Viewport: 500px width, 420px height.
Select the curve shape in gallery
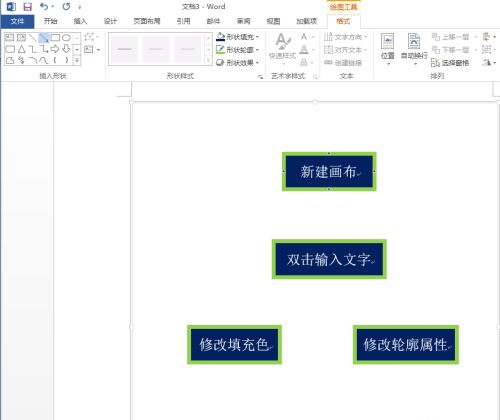tap(44, 60)
